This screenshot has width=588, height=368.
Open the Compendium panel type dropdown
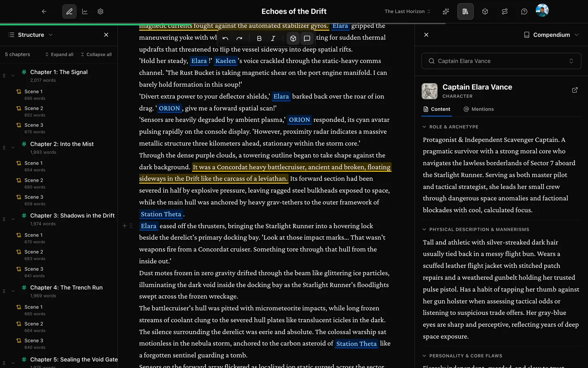(x=551, y=35)
